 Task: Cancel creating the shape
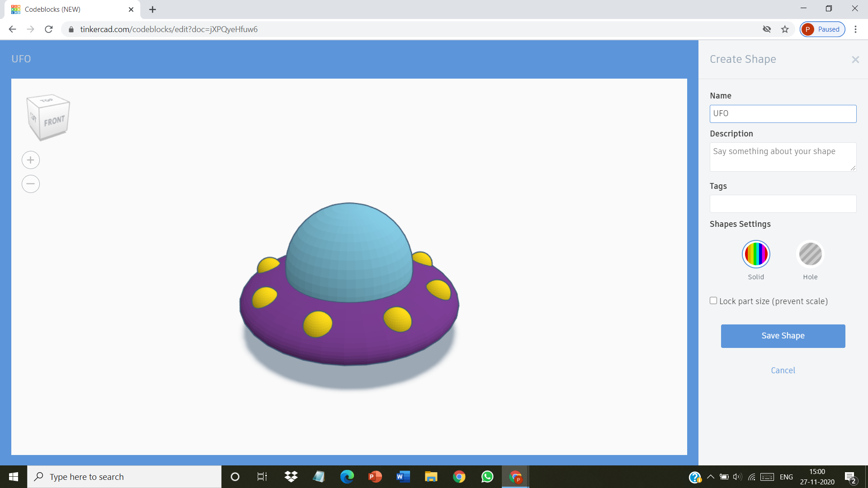click(783, 370)
